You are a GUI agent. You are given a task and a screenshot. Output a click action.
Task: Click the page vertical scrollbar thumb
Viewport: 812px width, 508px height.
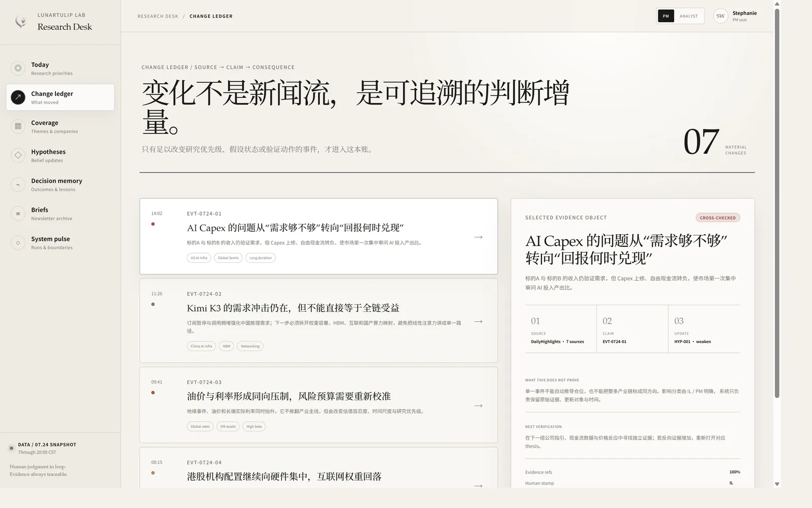[776, 203]
